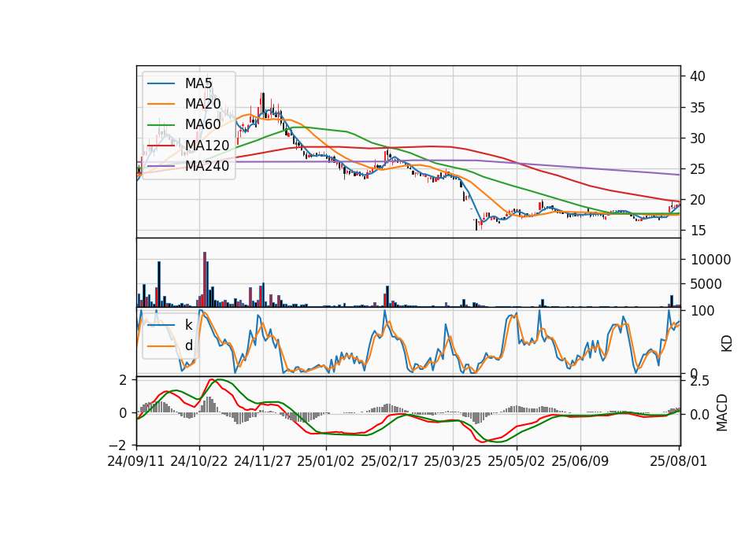756x543 pixels.
Task: Click the blue MA5 legend line sample
Action: pyautogui.click(x=161, y=83)
